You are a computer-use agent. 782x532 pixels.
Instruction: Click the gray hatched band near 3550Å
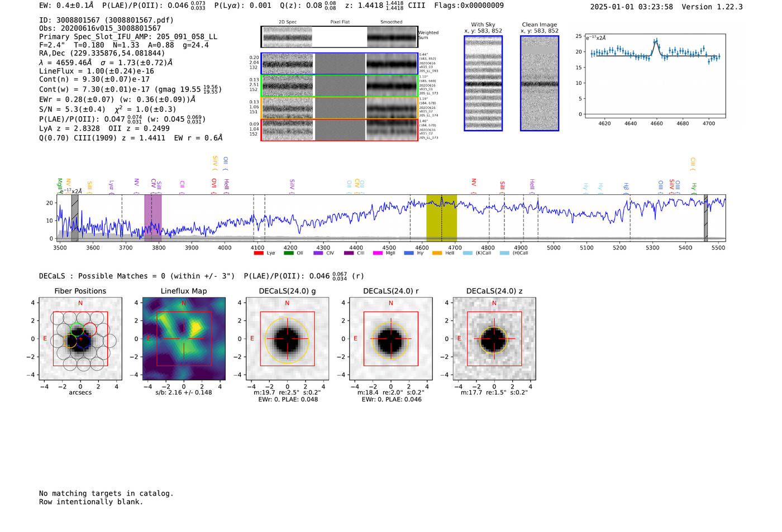[75, 218]
